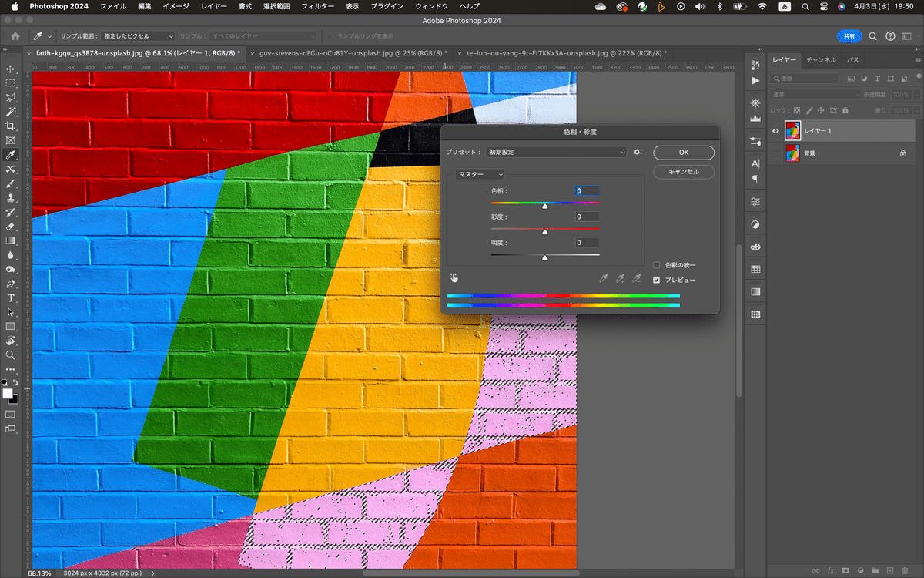Select the Polygonal Lasso tool
Image resolution: width=924 pixels, height=578 pixels.
11,98
